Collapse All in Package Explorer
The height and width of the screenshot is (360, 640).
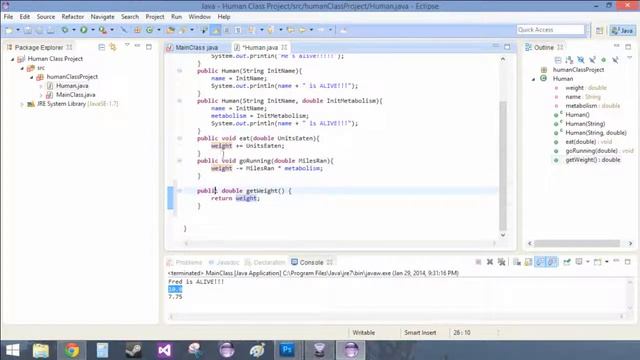102,47
